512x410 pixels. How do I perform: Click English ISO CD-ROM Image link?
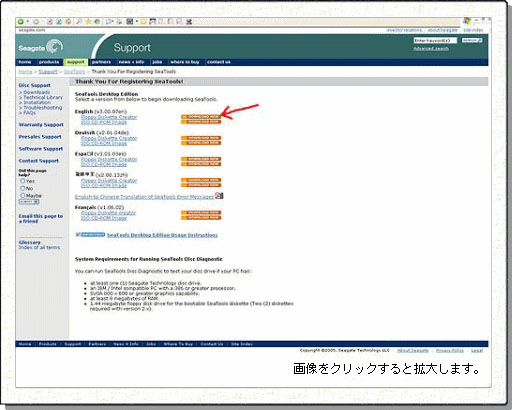coord(104,122)
